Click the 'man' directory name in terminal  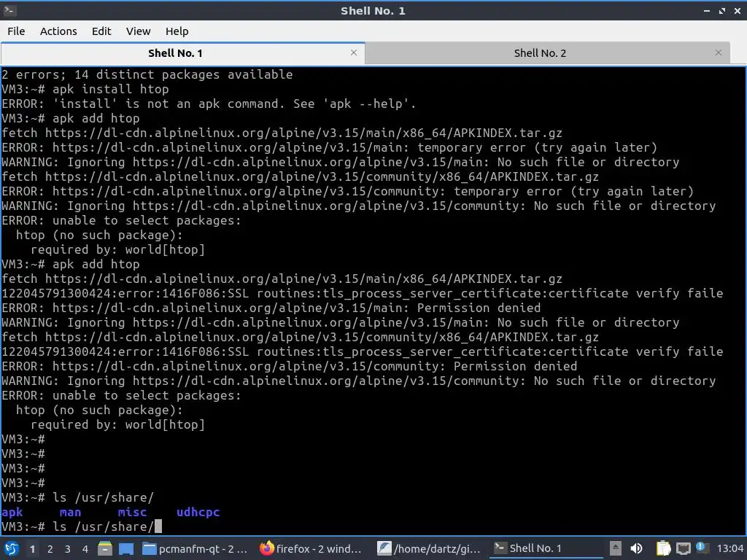71,513
